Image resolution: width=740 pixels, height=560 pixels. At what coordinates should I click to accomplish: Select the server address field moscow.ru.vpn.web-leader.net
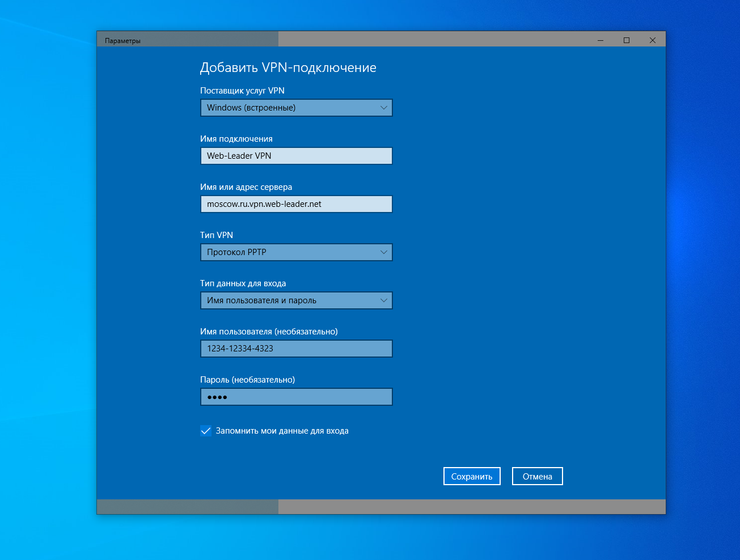point(296,203)
